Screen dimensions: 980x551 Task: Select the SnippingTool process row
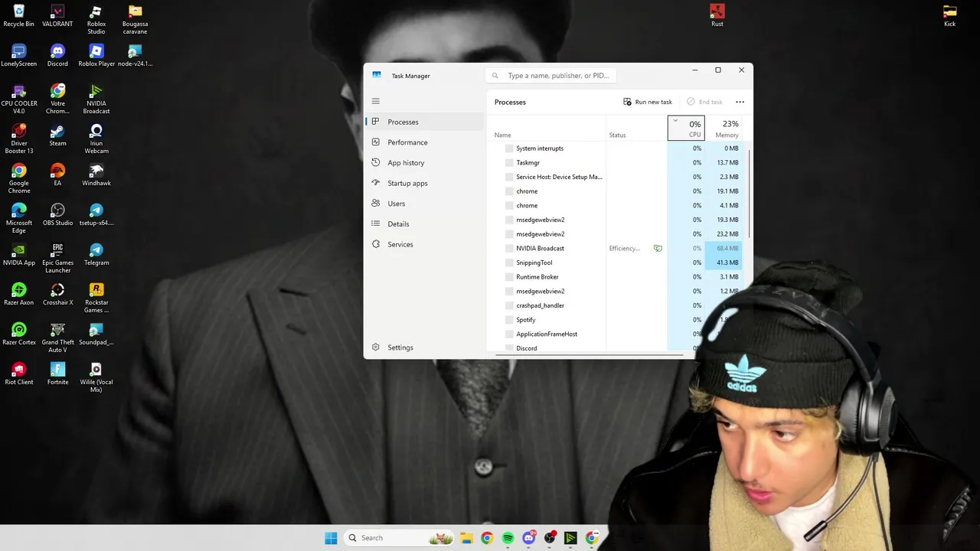coord(616,262)
